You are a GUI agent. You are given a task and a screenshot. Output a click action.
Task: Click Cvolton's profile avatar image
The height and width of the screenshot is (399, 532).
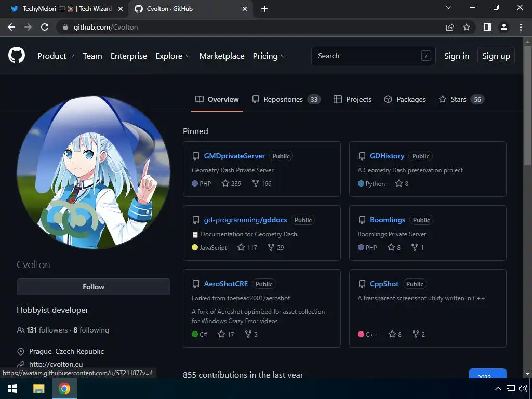point(94,172)
